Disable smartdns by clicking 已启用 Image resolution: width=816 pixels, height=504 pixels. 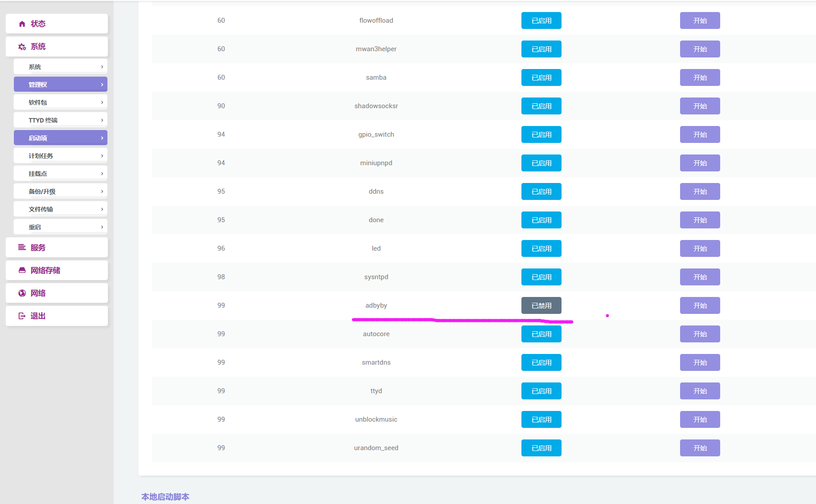click(x=541, y=362)
